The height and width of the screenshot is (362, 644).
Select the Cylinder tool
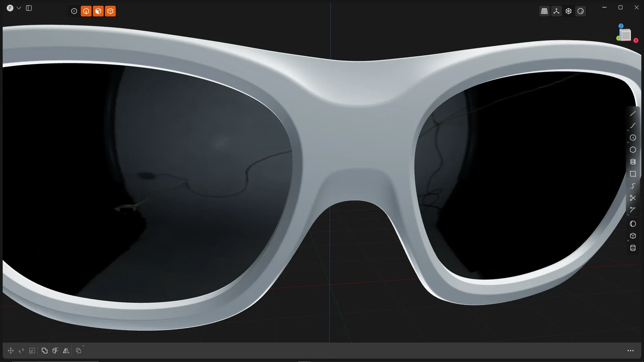tap(633, 248)
